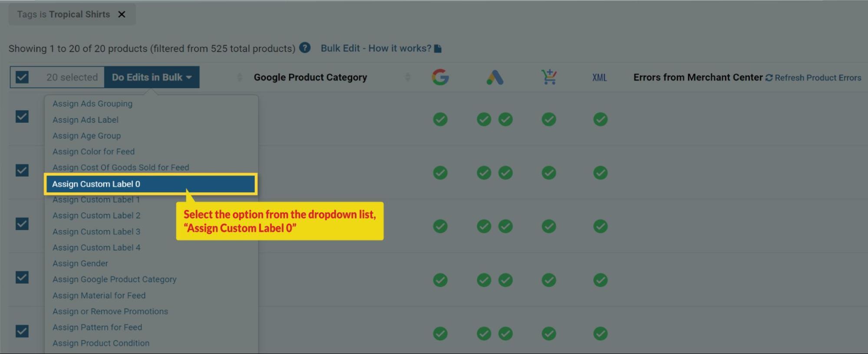
Task: Click Refresh Product Errors link
Action: click(x=818, y=78)
